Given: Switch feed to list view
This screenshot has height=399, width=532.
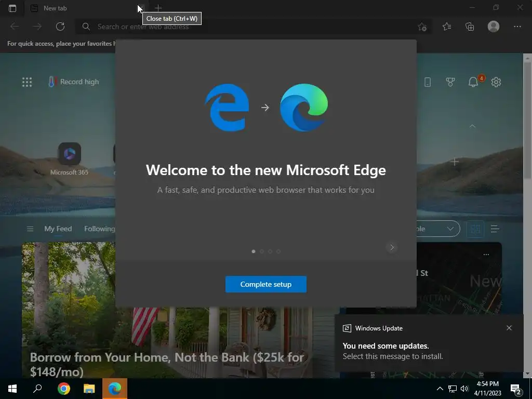Looking at the screenshot, I should coord(495,229).
